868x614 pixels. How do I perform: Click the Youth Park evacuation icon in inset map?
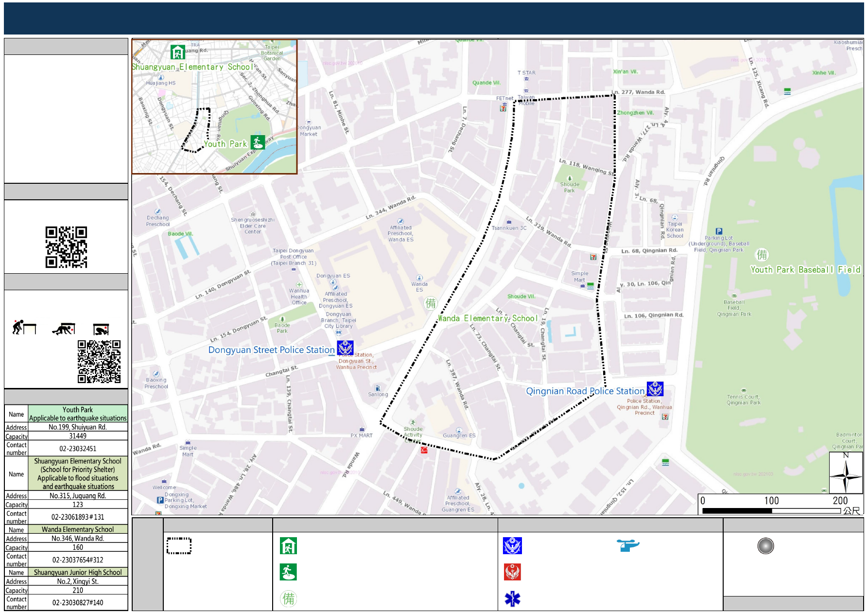(x=258, y=142)
